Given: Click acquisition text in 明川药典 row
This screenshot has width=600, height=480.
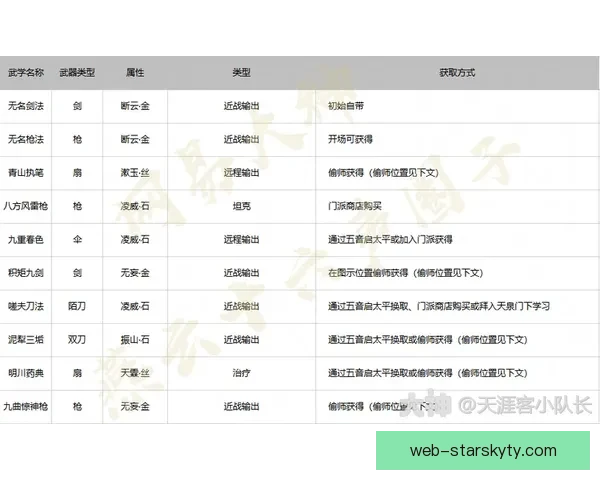Looking at the screenshot, I should [428, 373].
